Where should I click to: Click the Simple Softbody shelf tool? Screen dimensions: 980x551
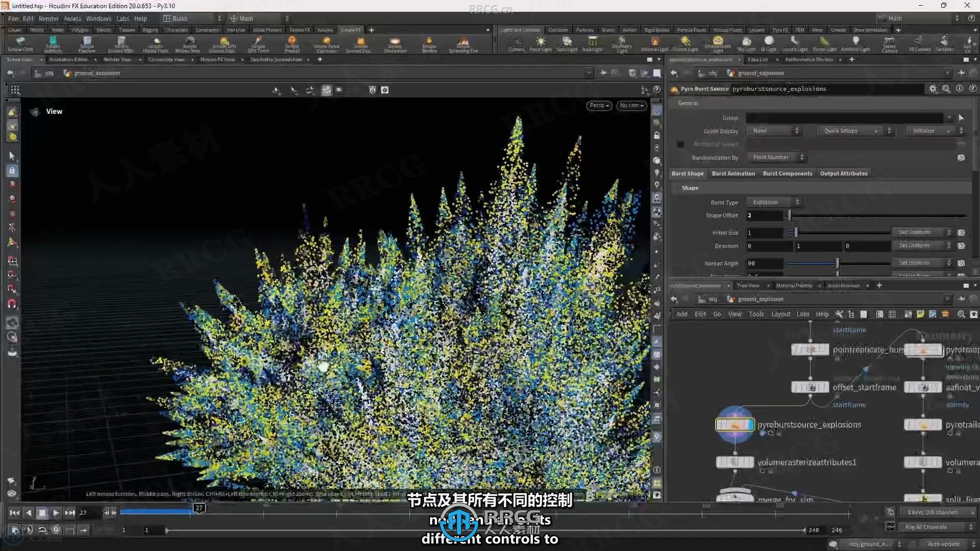(53, 44)
